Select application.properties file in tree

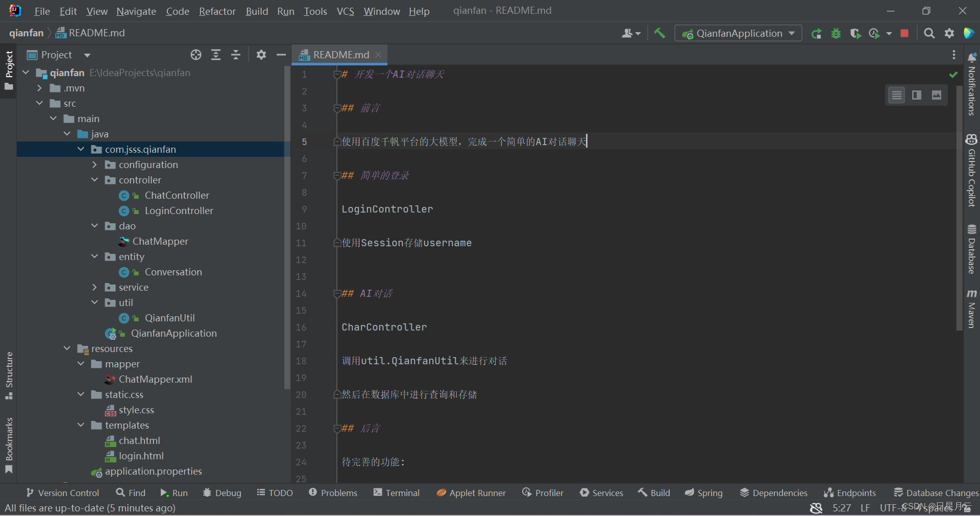pyautogui.click(x=153, y=471)
